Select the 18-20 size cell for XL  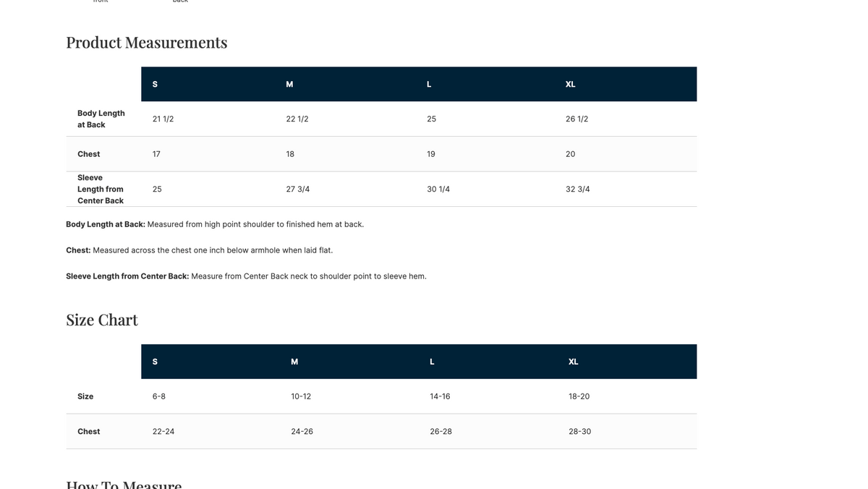coord(579,396)
